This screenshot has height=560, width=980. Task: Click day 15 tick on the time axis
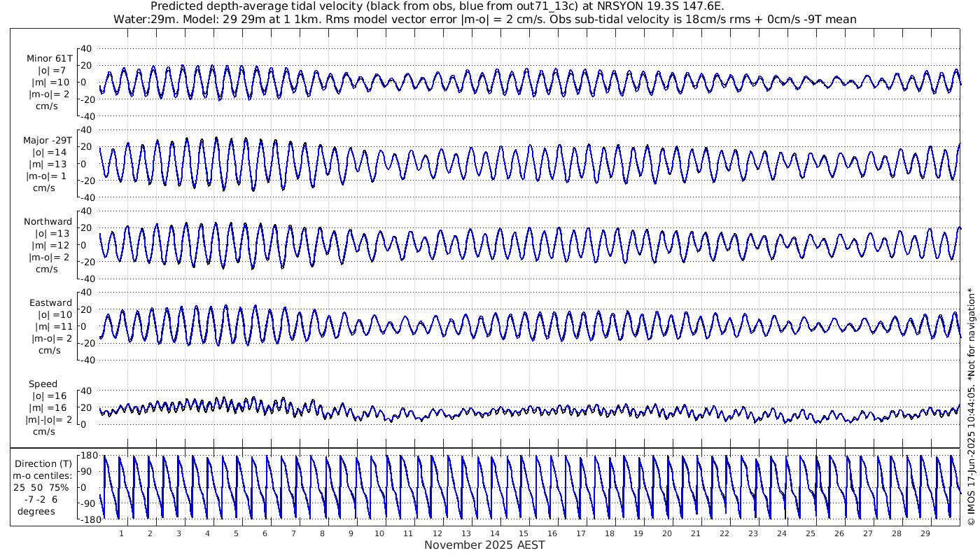[523, 533]
